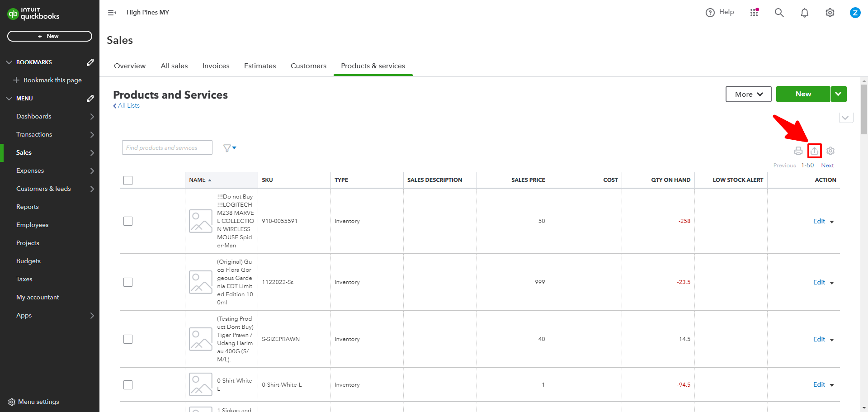Edit menu with the pencil icon
This screenshot has width=868, height=412.
[90, 99]
